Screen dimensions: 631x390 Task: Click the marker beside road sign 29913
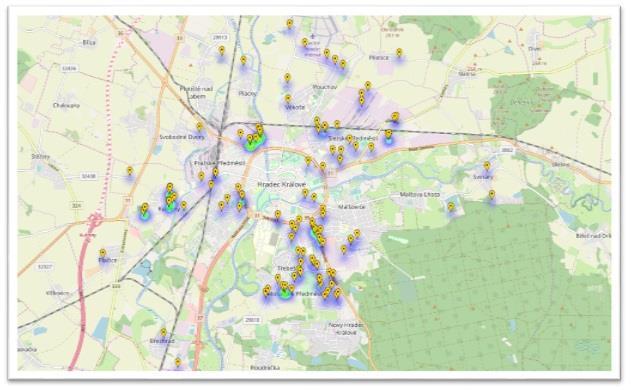coord(222,51)
